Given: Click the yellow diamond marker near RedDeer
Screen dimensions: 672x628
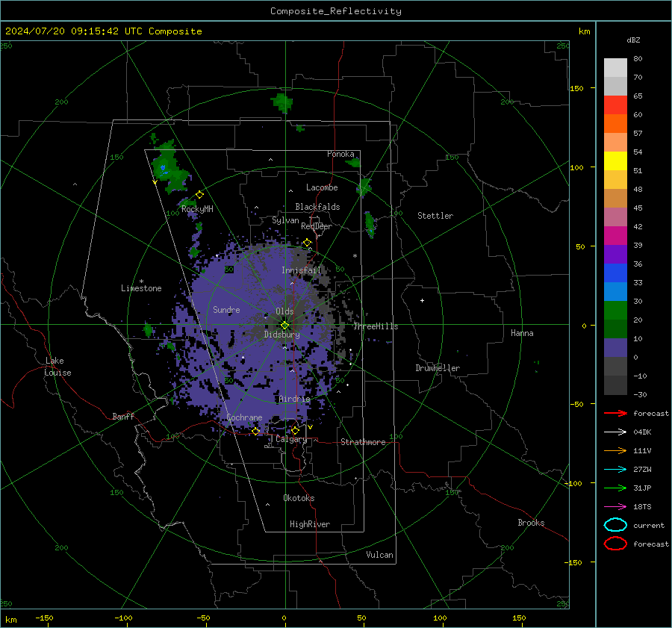Looking at the screenshot, I should [x=307, y=243].
